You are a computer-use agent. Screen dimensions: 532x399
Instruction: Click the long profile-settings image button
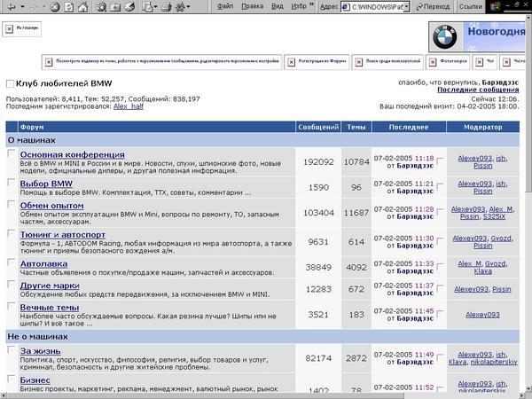pos(162,62)
